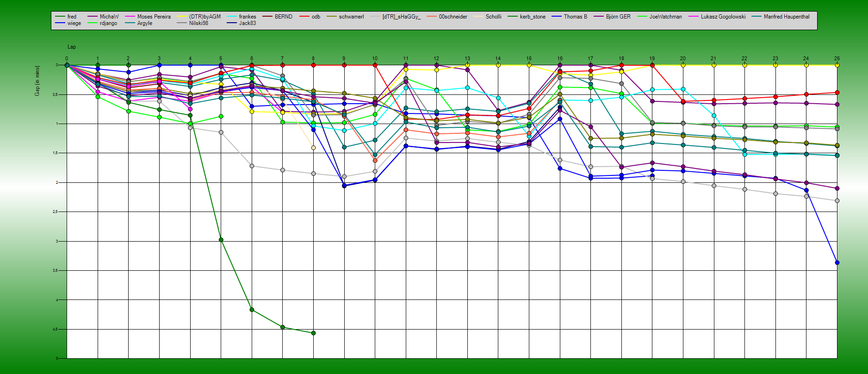The image size is (868, 374).
Task: Click the red line swatch beside 'odb'
Action: (x=304, y=17)
